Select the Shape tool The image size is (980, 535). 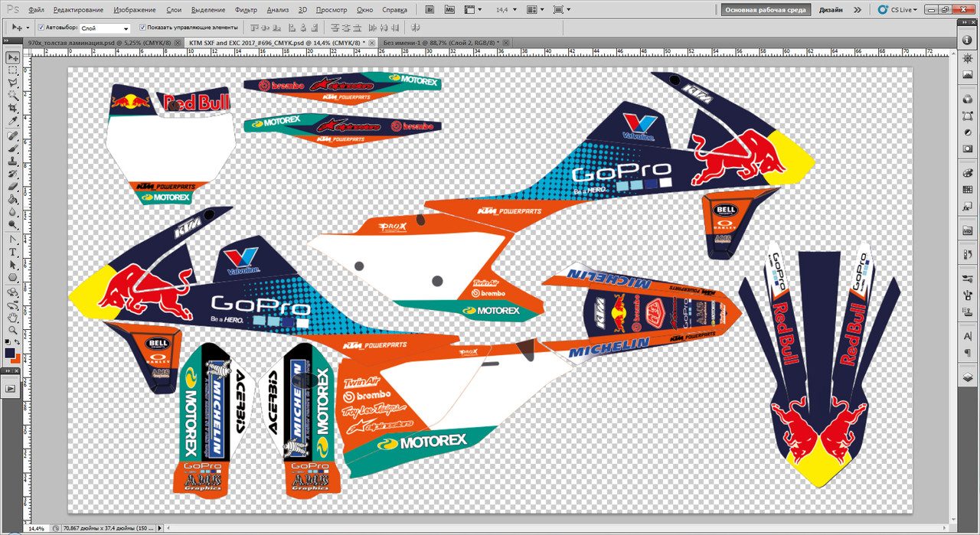point(13,277)
